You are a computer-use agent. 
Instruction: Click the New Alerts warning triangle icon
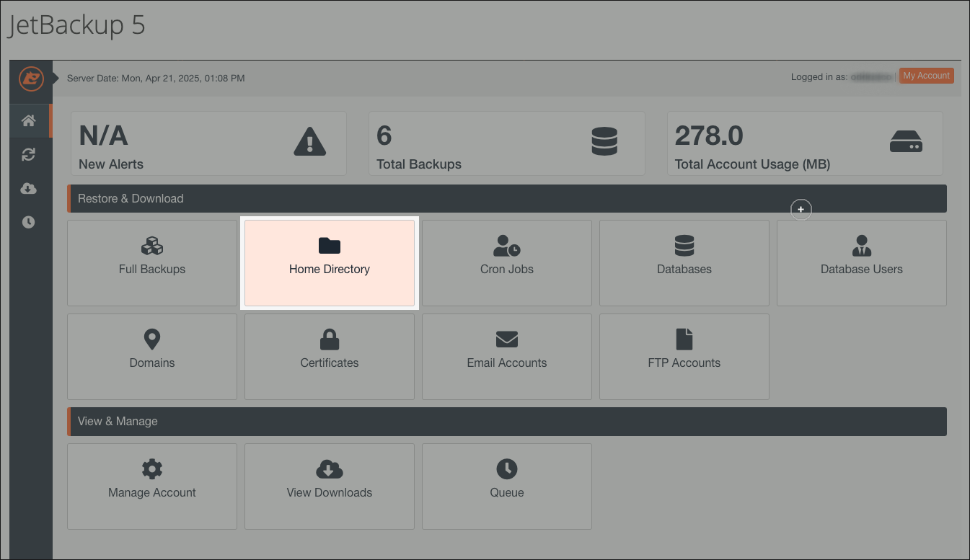(x=310, y=141)
